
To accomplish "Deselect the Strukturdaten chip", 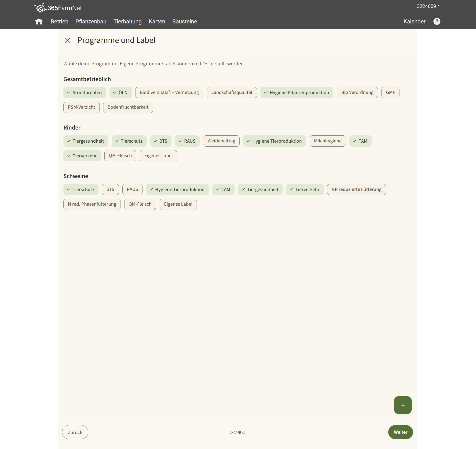I will point(84,93).
